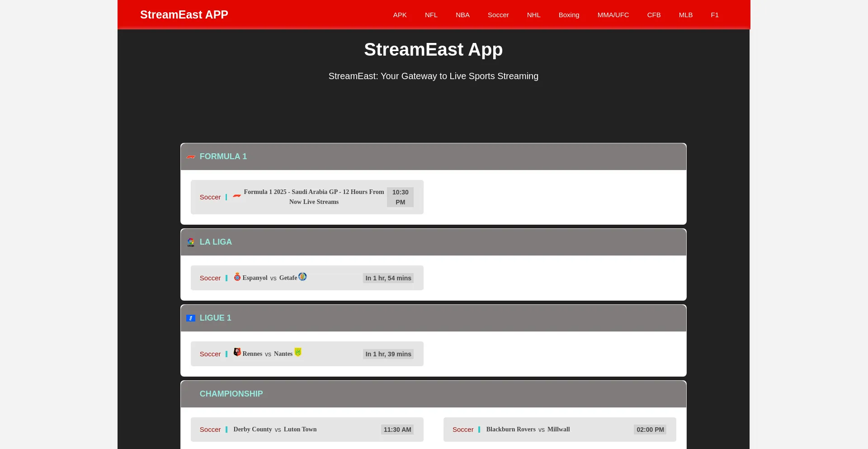
Task: Click the Nantes club crest
Action: pos(298,352)
